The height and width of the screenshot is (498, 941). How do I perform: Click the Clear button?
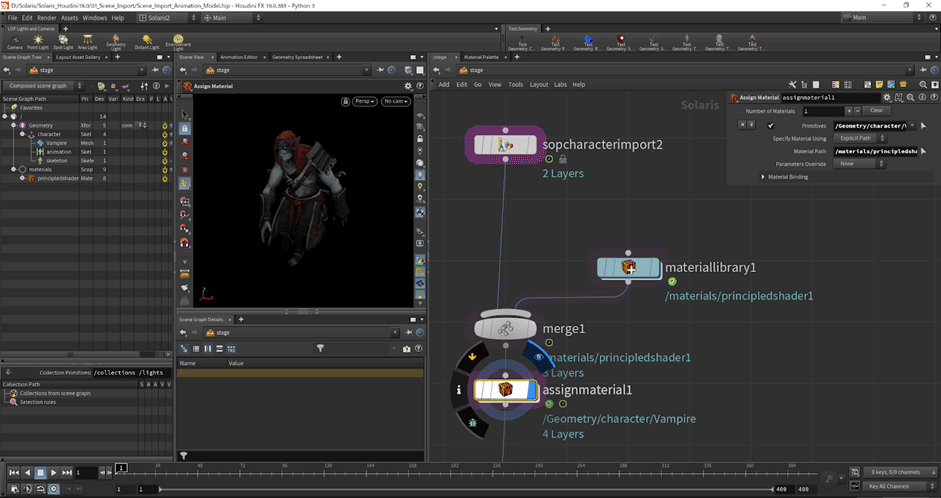(876, 110)
